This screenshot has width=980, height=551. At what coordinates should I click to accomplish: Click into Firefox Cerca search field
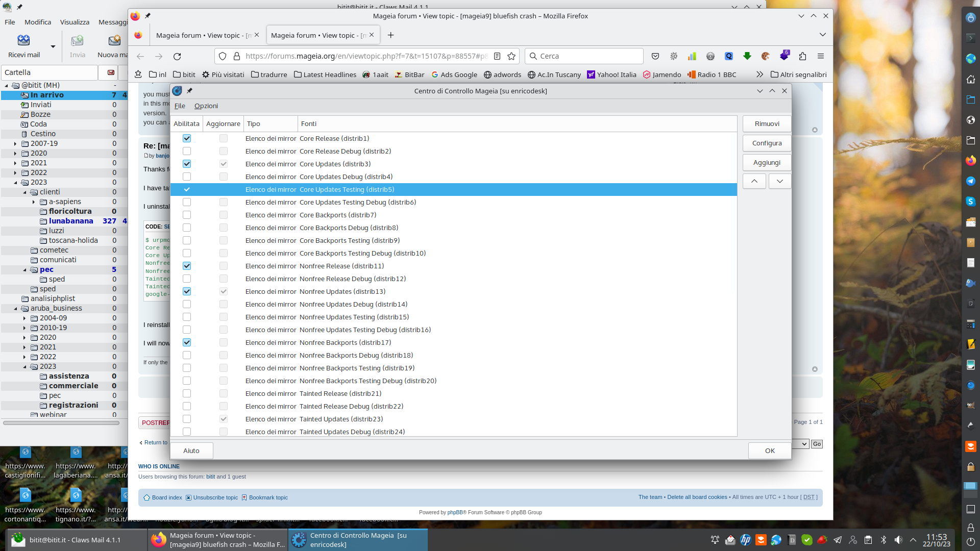pos(584,56)
